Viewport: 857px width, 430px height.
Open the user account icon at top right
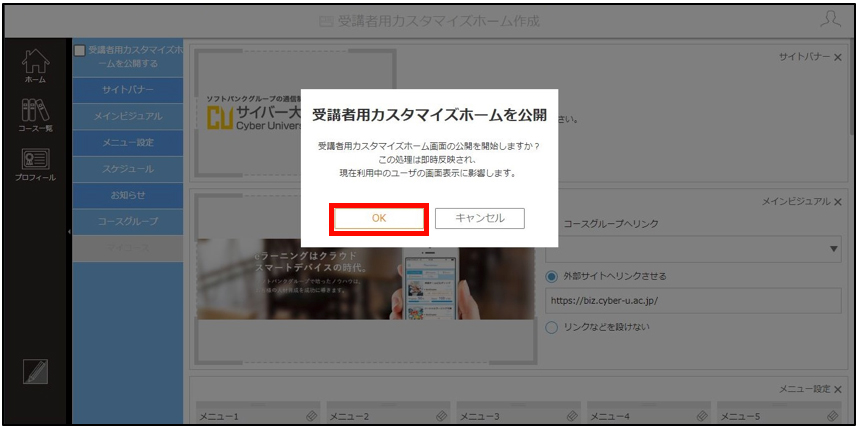[830, 20]
